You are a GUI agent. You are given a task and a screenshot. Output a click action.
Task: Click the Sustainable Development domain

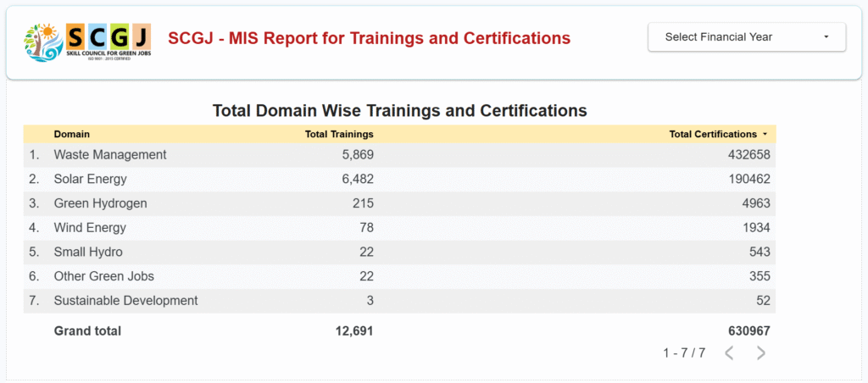(x=125, y=301)
